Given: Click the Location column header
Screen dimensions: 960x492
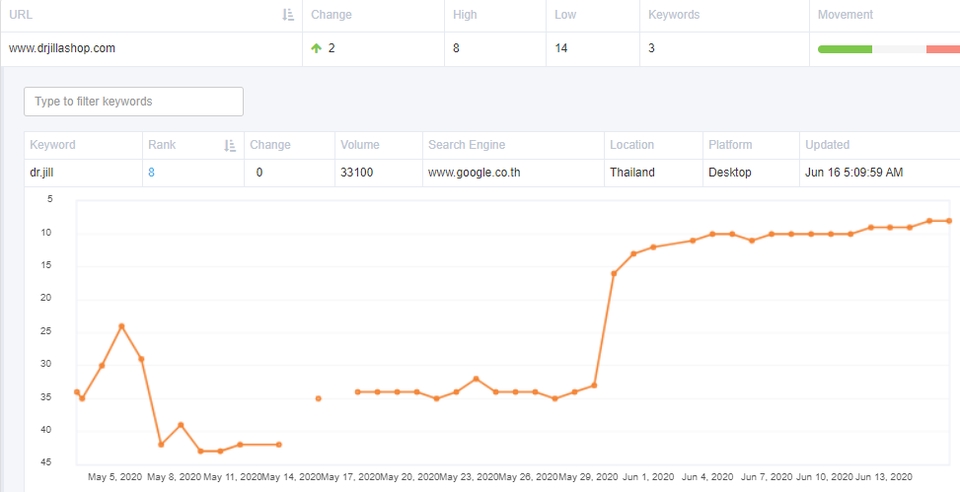Looking at the screenshot, I should pos(631,145).
